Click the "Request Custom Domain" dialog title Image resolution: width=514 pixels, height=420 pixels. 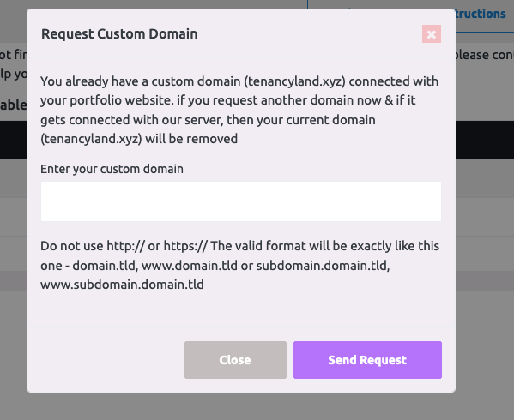119,34
